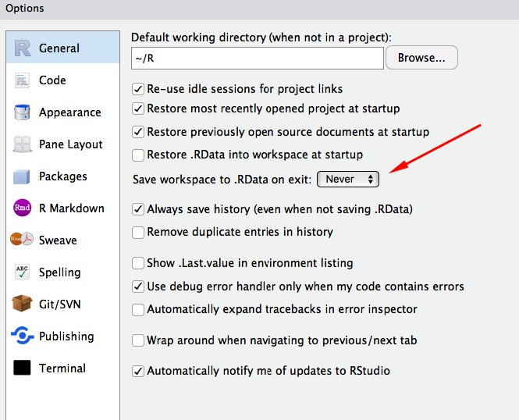Toggle Automatically notify me of RStudio updates
Viewport: 519px width, 420px height.
138,372
